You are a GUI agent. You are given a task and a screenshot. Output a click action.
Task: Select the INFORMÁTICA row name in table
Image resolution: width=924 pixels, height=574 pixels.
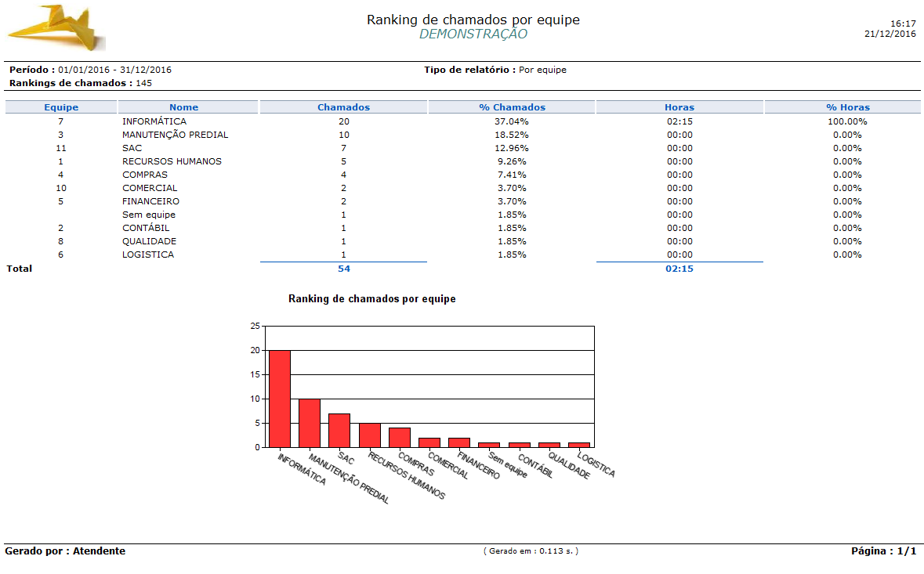click(x=154, y=121)
